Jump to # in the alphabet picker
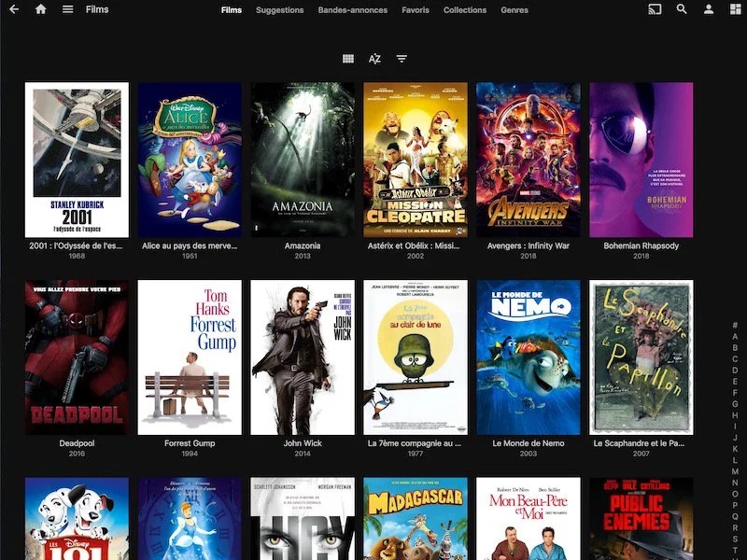 tap(735, 325)
